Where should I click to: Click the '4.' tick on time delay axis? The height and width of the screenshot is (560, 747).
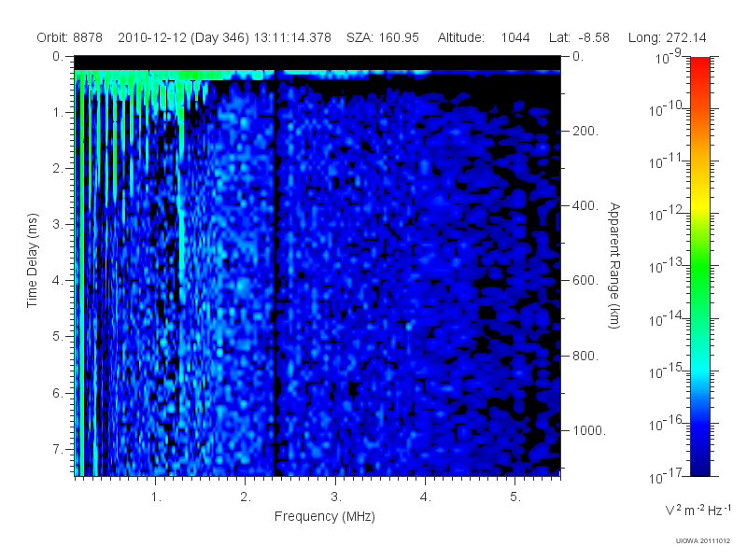click(58, 281)
